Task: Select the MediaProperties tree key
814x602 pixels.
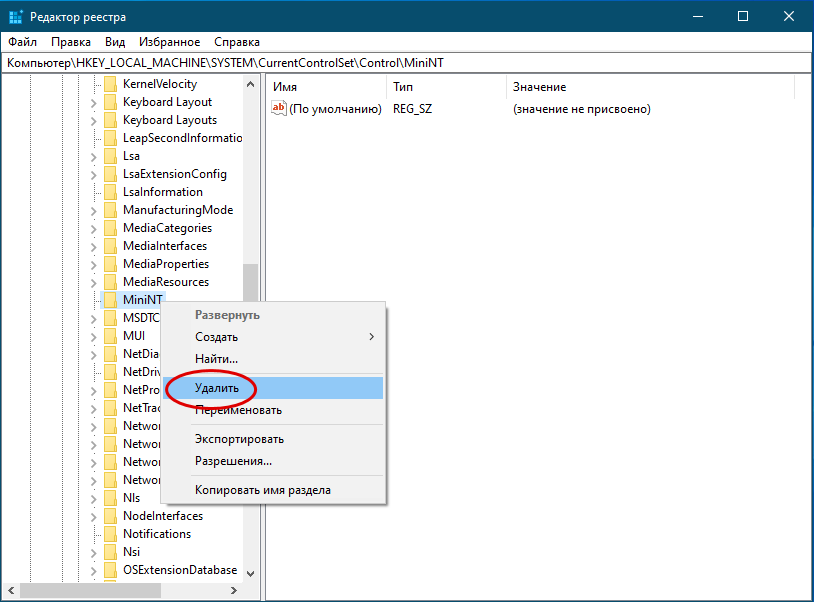Action: tap(166, 264)
